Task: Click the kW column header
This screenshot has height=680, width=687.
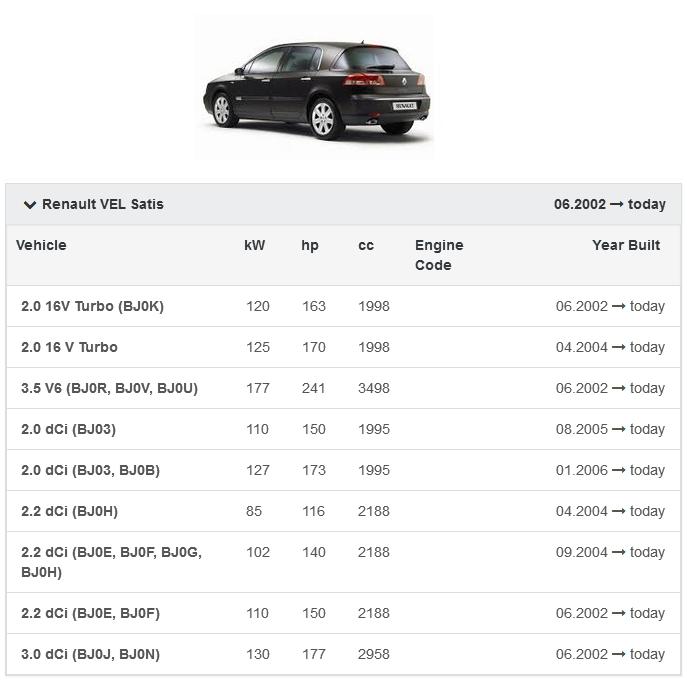Action: click(x=255, y=245)
